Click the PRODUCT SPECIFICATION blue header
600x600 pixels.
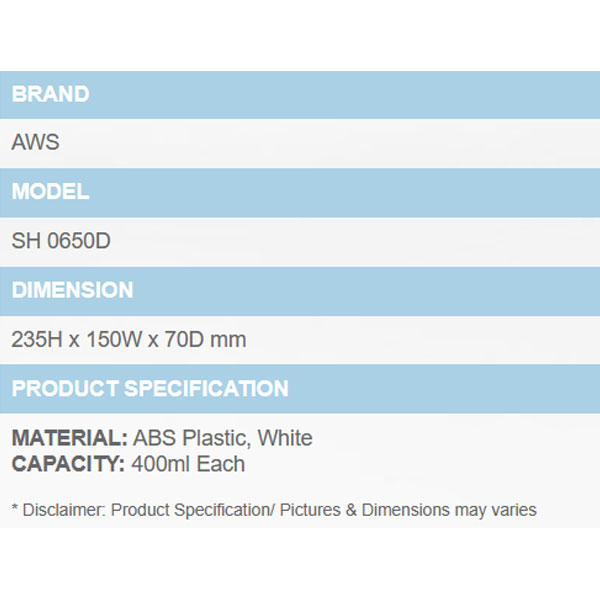click(x=150, y=389)
